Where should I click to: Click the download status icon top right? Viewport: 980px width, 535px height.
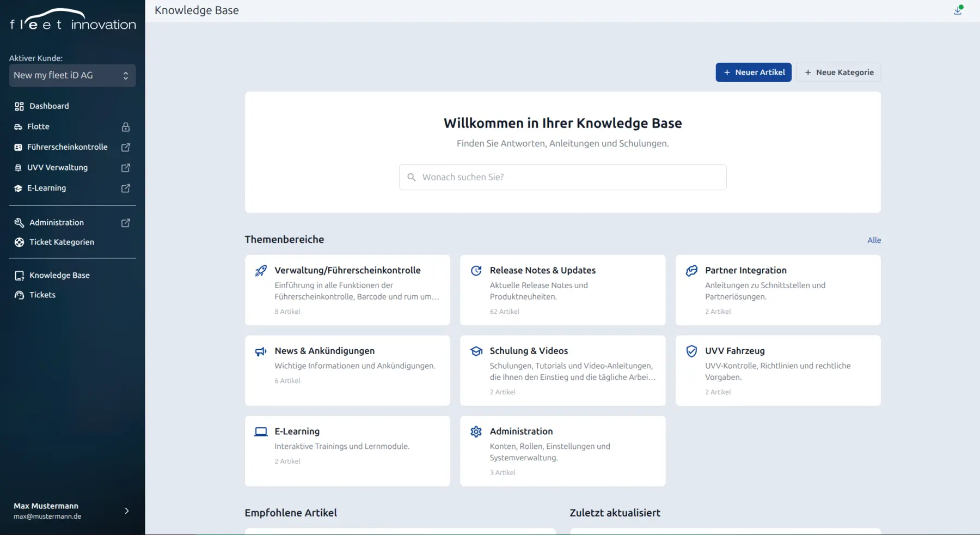click(x=958, y=10)
